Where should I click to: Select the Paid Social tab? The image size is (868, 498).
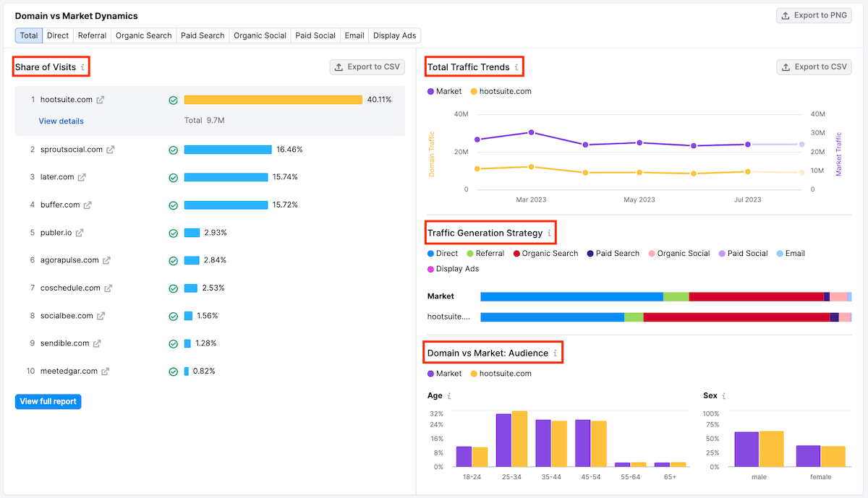point(315,35)
